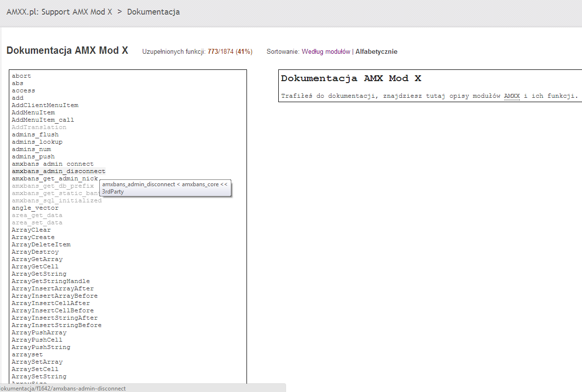Click the Dokumentacja breadcrumb link

[153, 12]
